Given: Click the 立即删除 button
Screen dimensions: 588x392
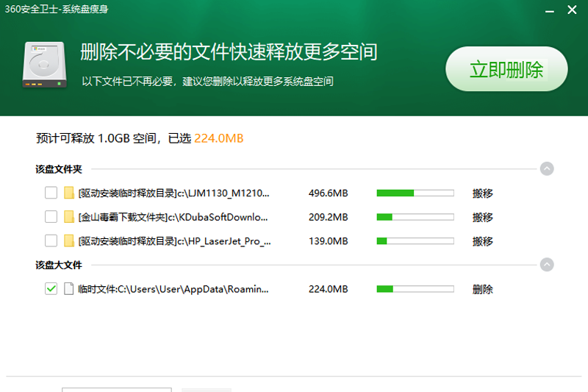Looking at the screenshot, I should [506, 69].
